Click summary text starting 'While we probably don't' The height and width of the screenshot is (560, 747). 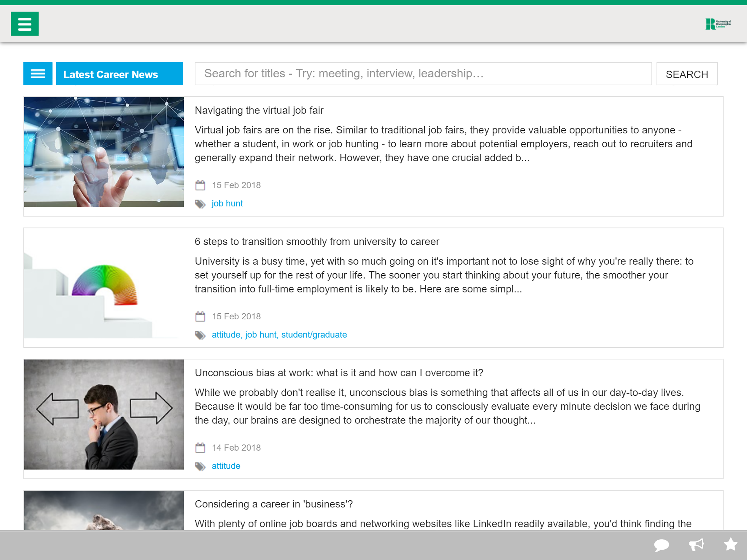pos(447,406)
